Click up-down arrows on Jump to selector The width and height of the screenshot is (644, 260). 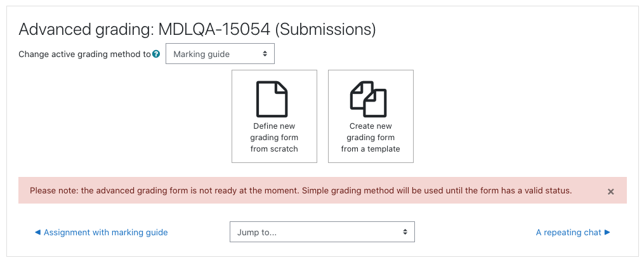point(405,232)
